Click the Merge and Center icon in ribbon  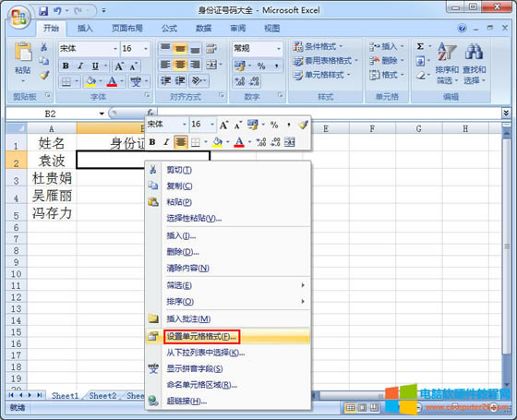[x=211, y=65]
